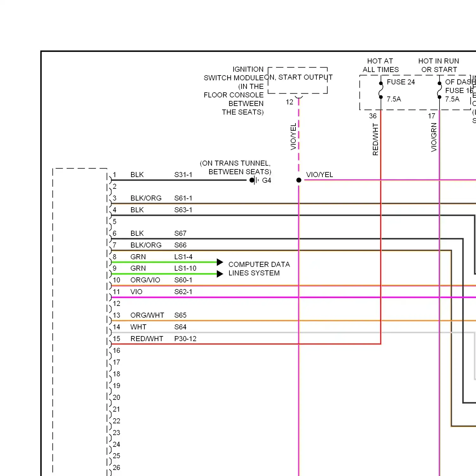The height and width of the screenshot is (476, 476).
Task: Click the 7.5A rating under FUSE 24
Action: [x=394, y=99]
